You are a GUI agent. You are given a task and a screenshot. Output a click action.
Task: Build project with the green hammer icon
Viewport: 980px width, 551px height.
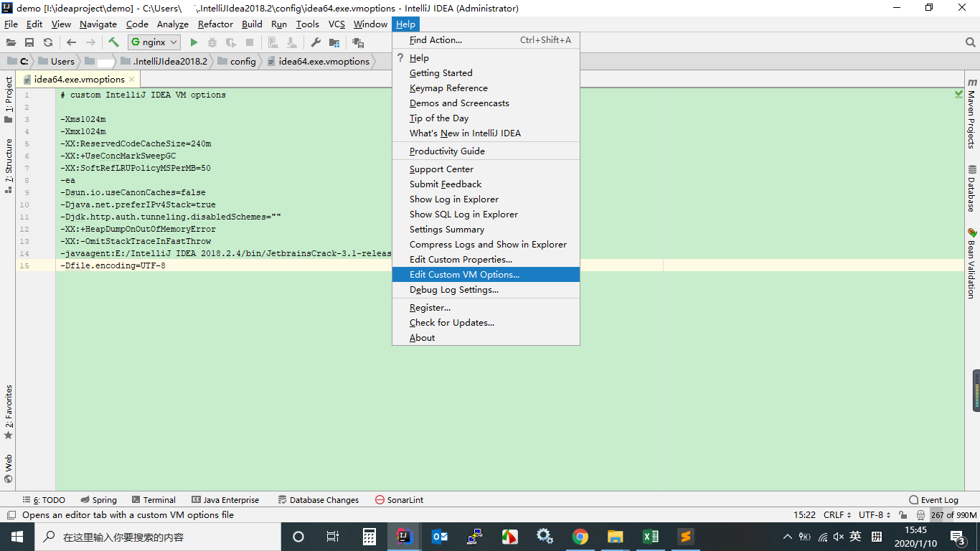113,42
